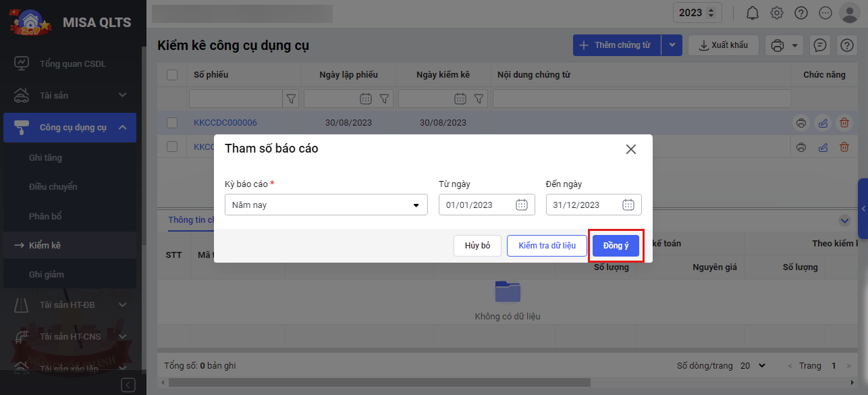The height and width of the screenshot is (395, 868).
Task: Click the printer icon in toolbar
Action: click(778, 45)
